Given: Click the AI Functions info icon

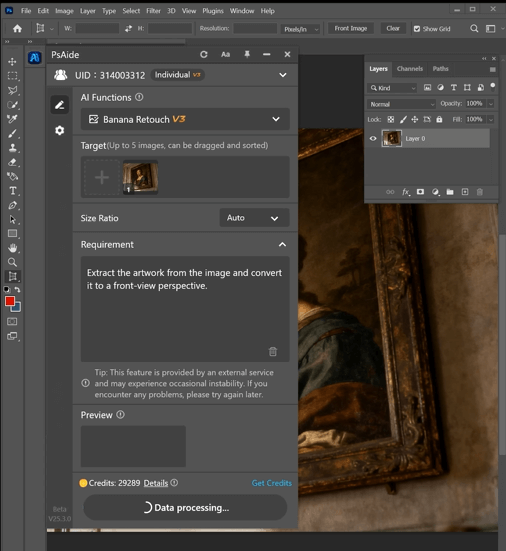Looking at the screenshot, I should pos(139,97).
